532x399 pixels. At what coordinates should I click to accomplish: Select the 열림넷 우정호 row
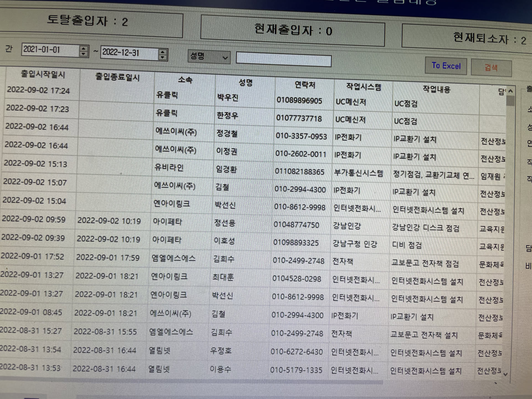[220, 351]
